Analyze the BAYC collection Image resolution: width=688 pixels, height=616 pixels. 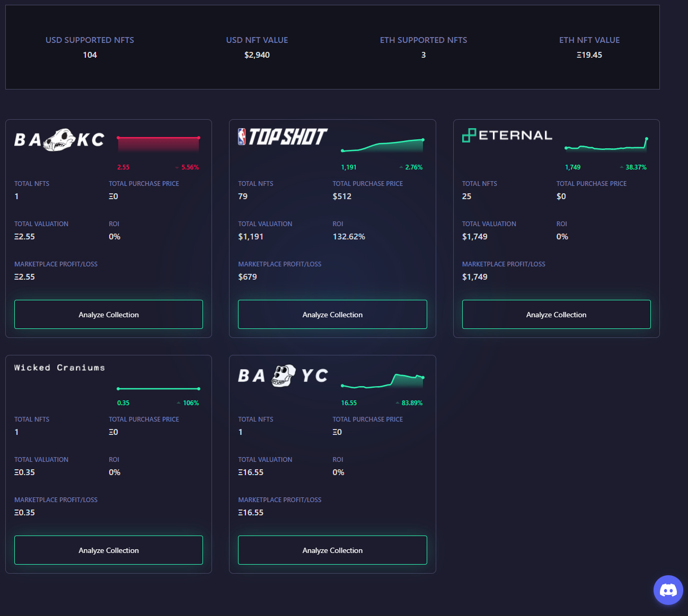[x=332, y=550]
